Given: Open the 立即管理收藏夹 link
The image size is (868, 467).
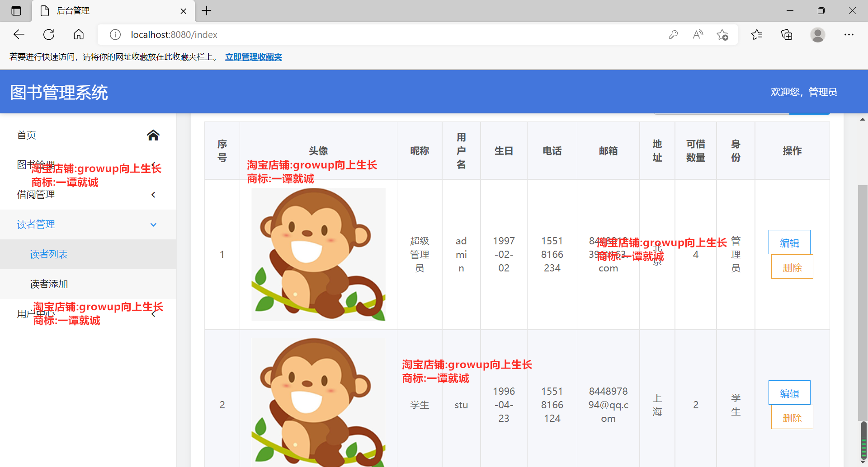Looking at the screenshot, I should [x=254, y=57].
